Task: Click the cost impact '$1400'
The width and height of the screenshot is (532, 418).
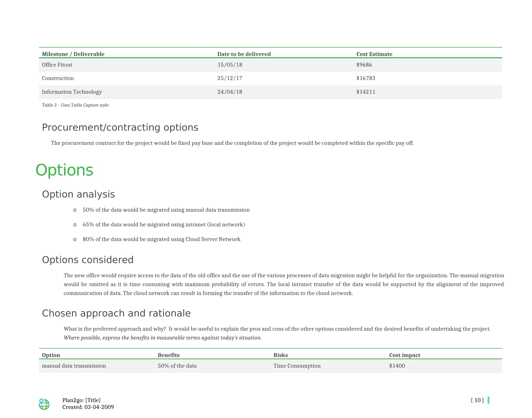Action: point(397,366)
